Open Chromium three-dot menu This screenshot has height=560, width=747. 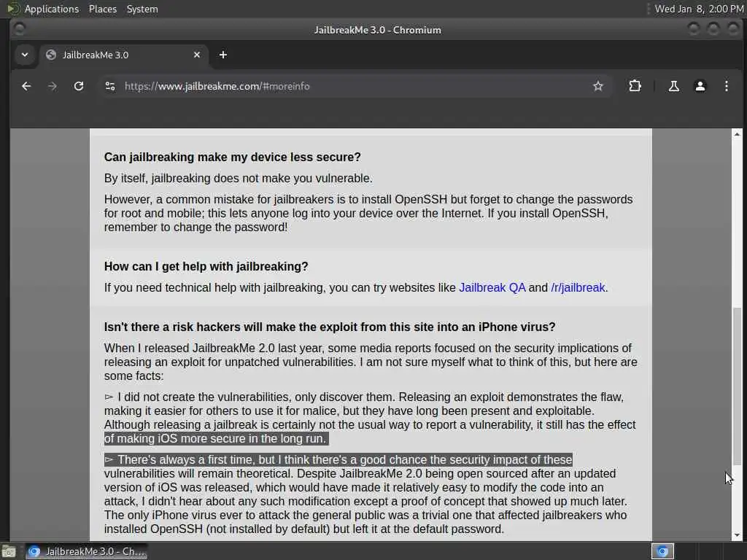click(x=726, y=86)
